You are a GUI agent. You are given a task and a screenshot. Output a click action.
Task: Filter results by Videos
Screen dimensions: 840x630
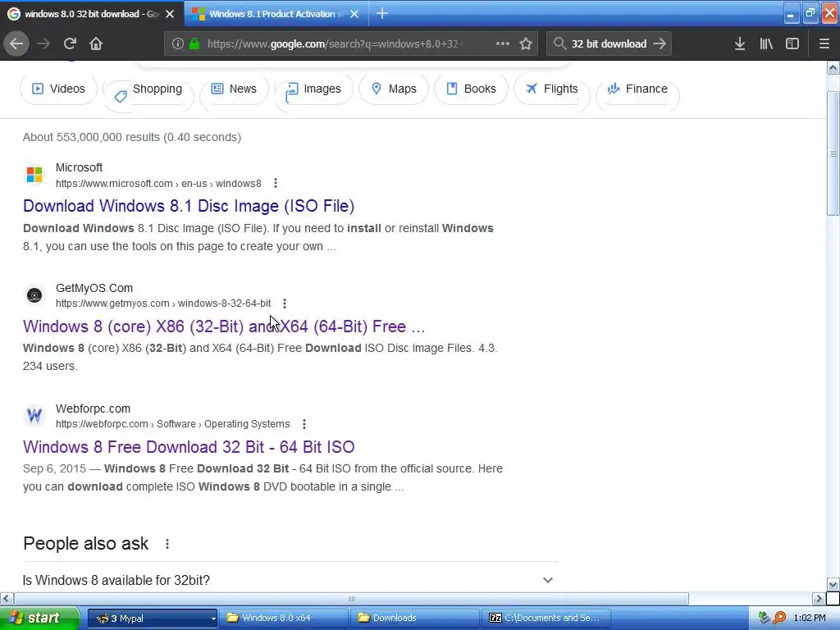point(58,89)
